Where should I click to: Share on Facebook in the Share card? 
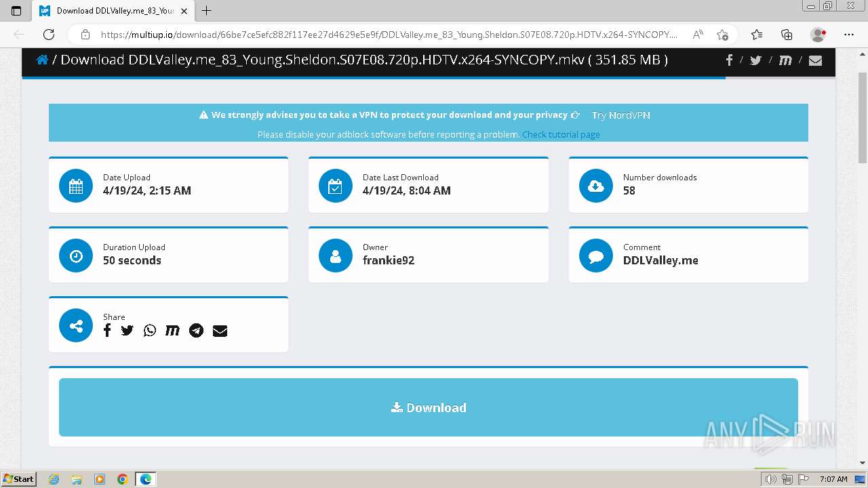coord(107,331)
